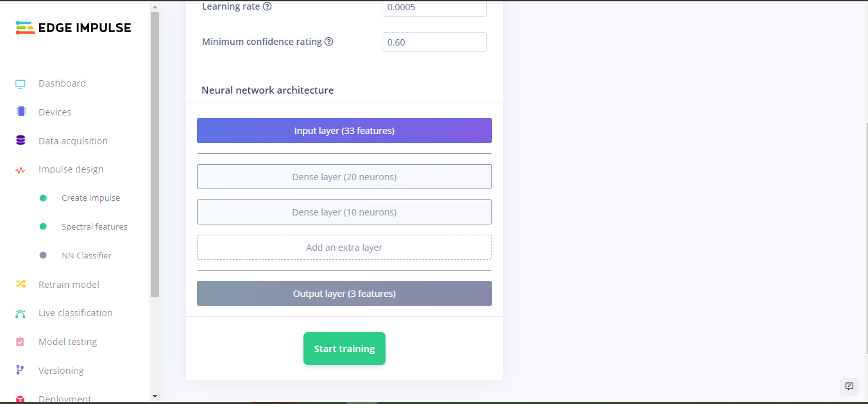Screen dimensions: 868x404
Task: Select the NN Classifier menu item
Action: pyautogui.click(x=86, y=256)
